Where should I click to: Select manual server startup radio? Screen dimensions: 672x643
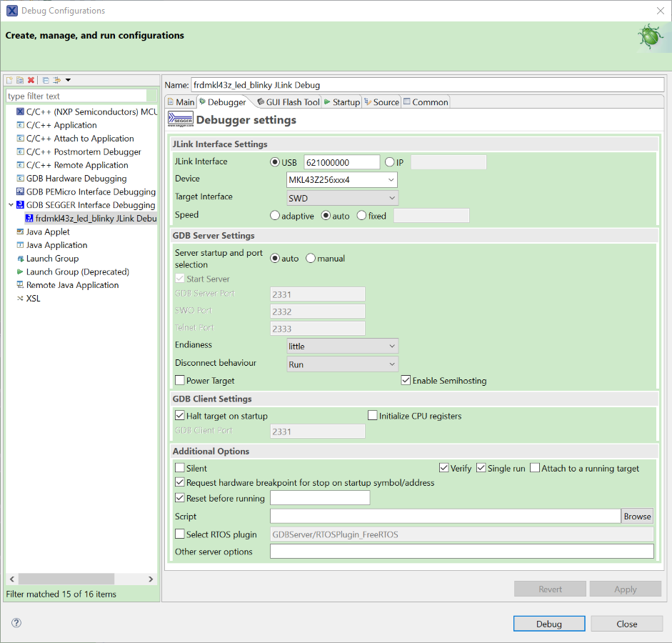coord(311,258)
